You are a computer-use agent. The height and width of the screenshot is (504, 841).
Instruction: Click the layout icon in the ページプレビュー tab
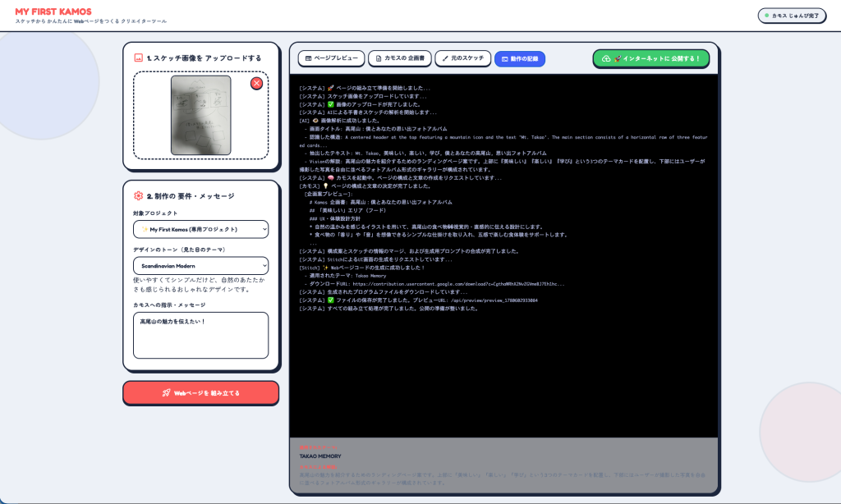pos(309,58)
